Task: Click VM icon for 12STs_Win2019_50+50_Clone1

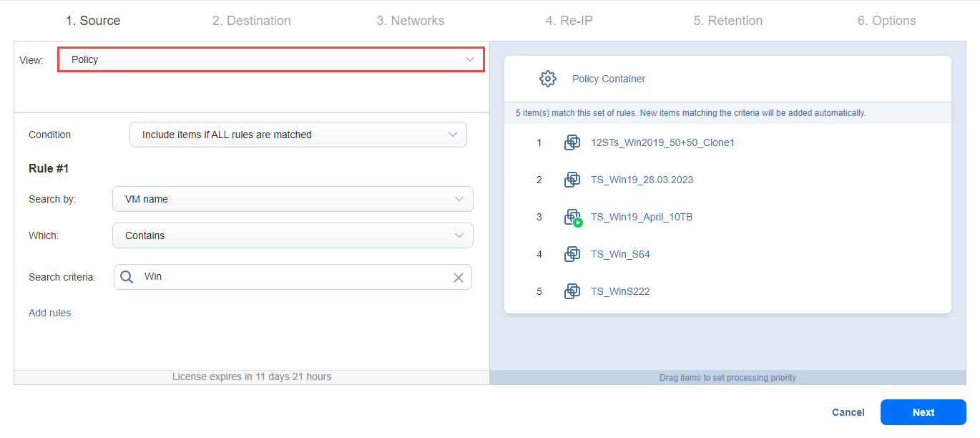Action: 572,142
